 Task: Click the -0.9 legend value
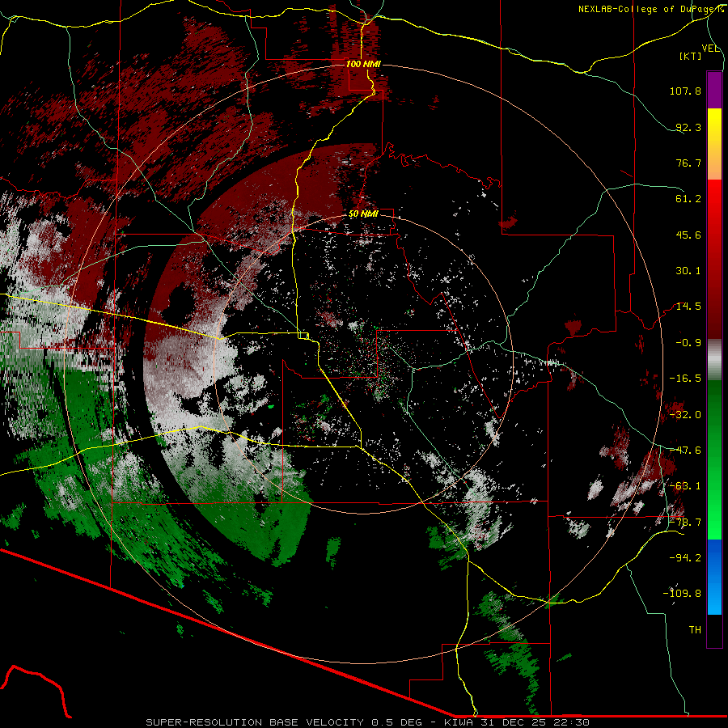tap(688, 343)
